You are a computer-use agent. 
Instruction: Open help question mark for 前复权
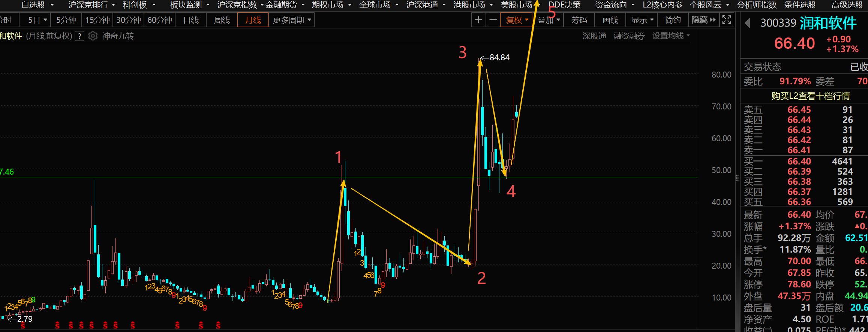pos(79,36)
